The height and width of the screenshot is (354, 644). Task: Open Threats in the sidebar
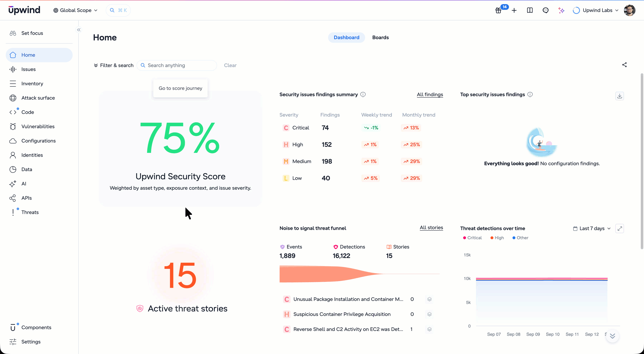(39, 212)
